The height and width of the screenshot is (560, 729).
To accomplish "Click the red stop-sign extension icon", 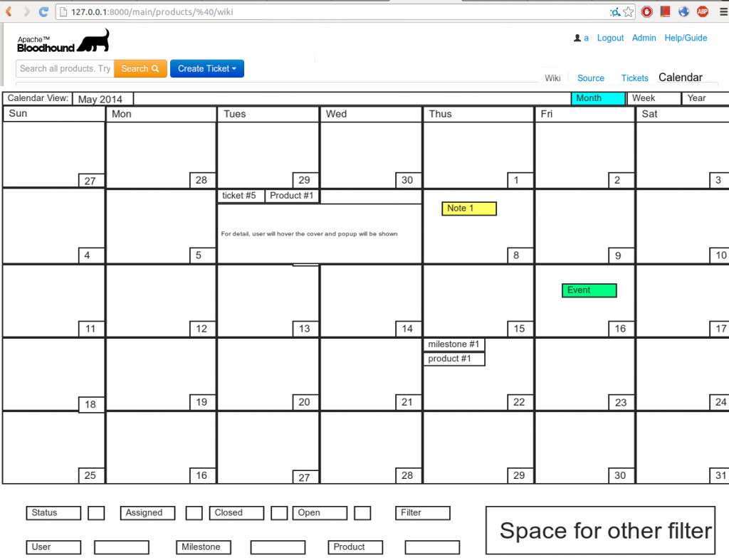I will pos(647,11).
